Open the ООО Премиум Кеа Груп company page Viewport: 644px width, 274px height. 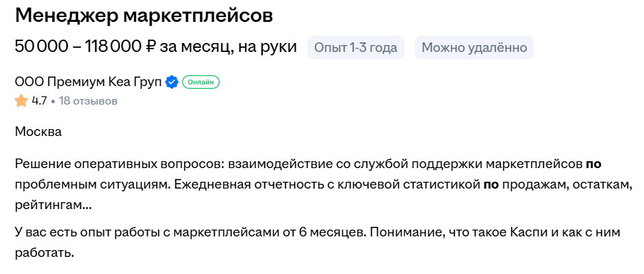(88, 83)
